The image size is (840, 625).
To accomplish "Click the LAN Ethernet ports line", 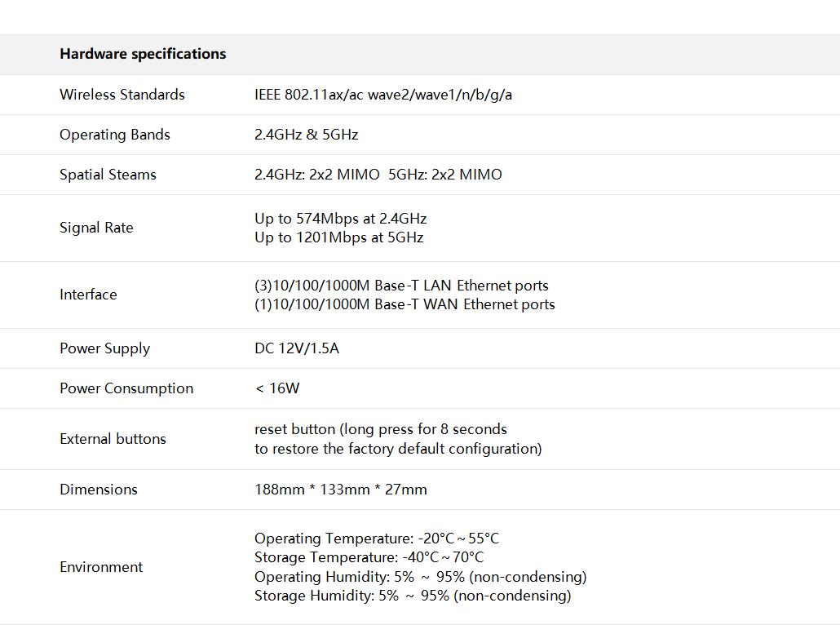I will pyautogui.click(x=401, y=286).
